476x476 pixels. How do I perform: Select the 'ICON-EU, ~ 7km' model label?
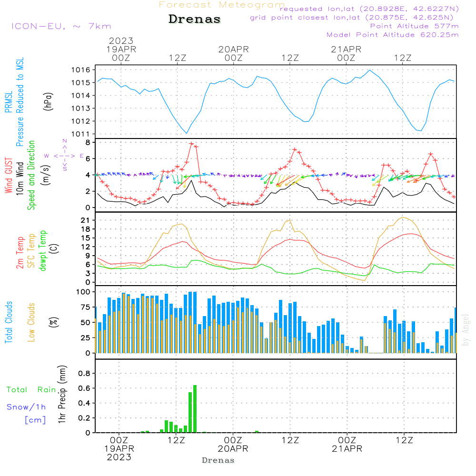tap(61, 26)
